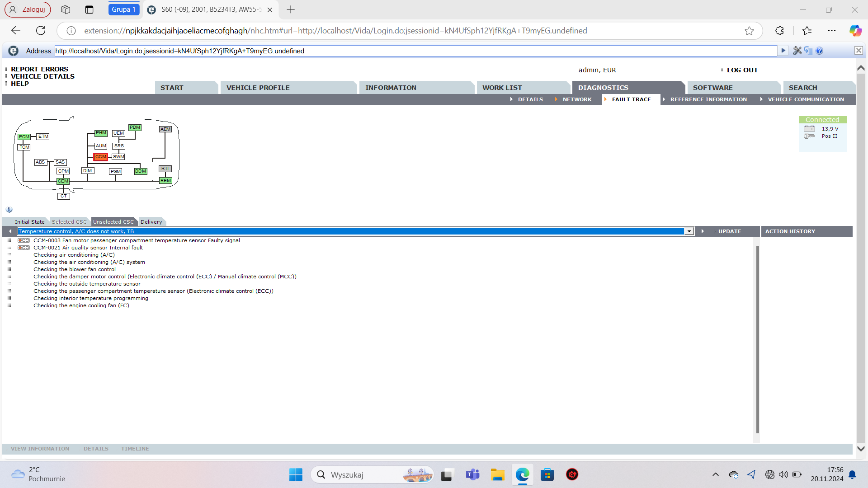
Task: Click the LOG OUT link
Action: coord(742,70)
